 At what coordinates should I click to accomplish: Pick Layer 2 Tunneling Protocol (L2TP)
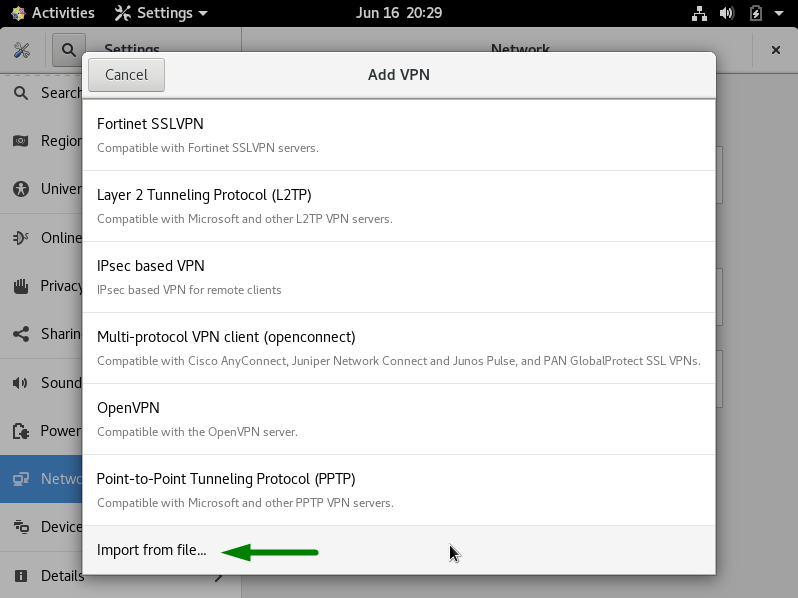tap(398, 206)
